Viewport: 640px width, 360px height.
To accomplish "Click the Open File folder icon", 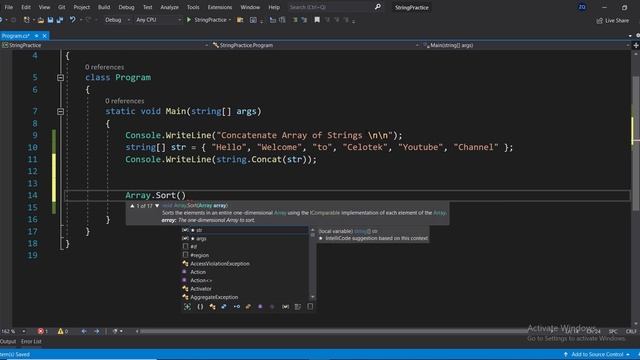I will (40, 20).
